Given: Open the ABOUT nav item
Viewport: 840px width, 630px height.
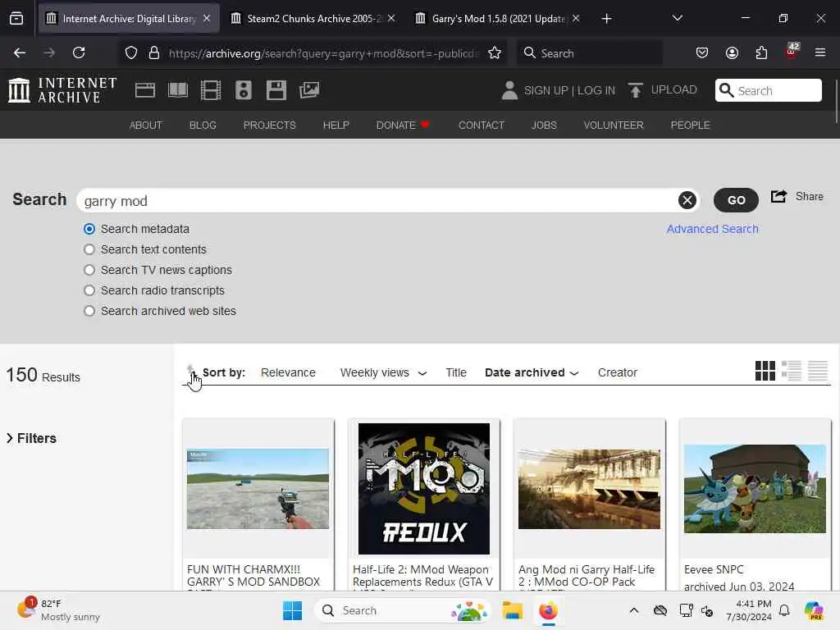Looking at the screenshot, I should click(146, 126).
